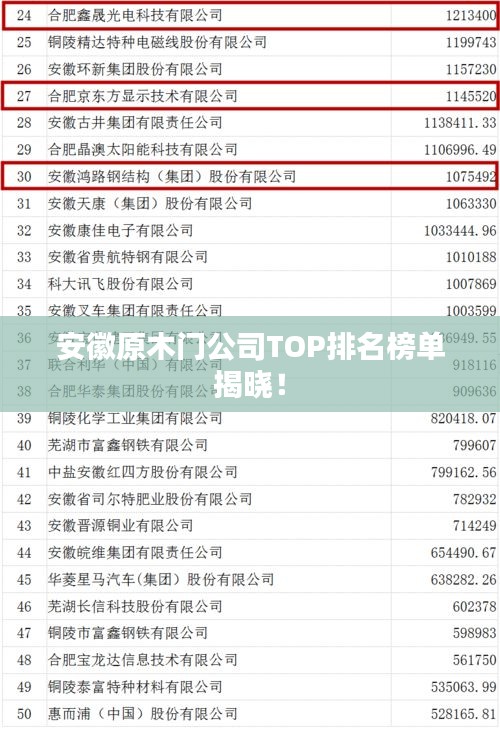The image size is (500, 729).
Task: Click the value 1106996.49
Action: click(x=460, y=150)
